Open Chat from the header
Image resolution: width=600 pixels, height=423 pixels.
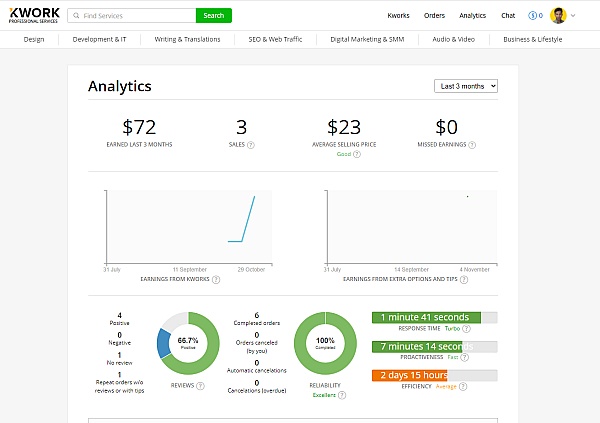(x=508, y=16)
